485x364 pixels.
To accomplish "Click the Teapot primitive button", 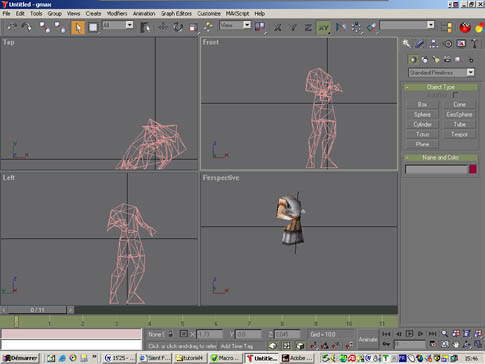I will coord(459,134).
